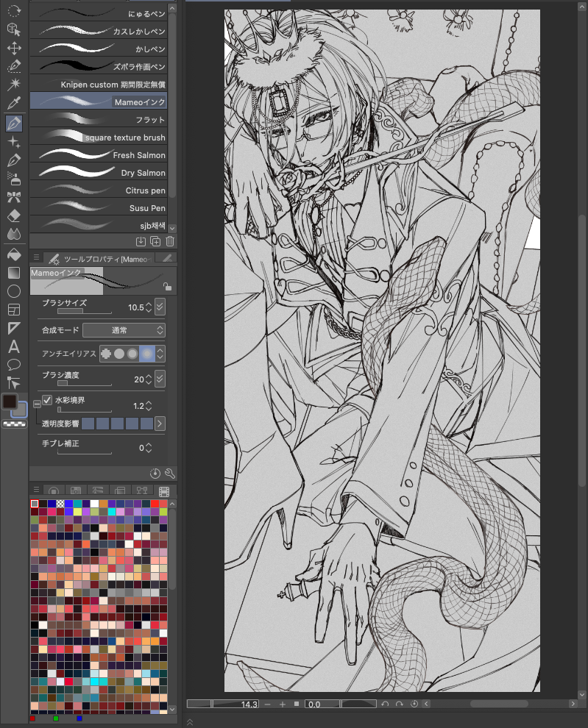This screenshot has width=588, height=728.
Task: Select the Balloon tool
Action: point(14,365)
